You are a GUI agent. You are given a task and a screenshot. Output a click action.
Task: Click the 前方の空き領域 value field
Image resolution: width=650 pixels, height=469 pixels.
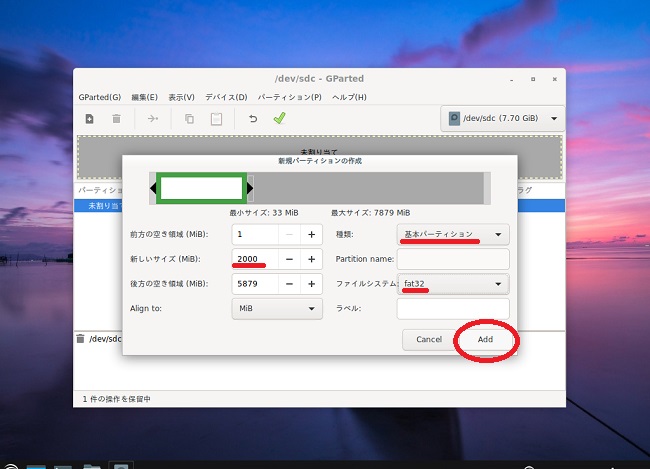255,234
